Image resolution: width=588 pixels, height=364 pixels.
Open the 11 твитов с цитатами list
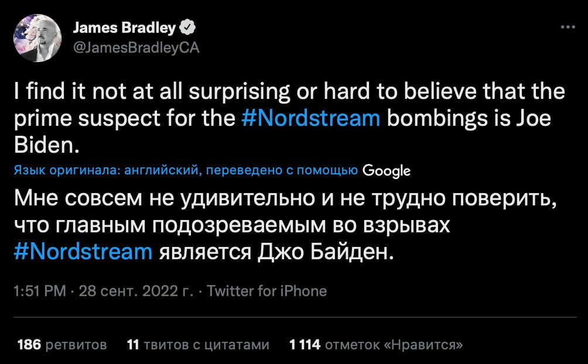click(x=199, y=345)
